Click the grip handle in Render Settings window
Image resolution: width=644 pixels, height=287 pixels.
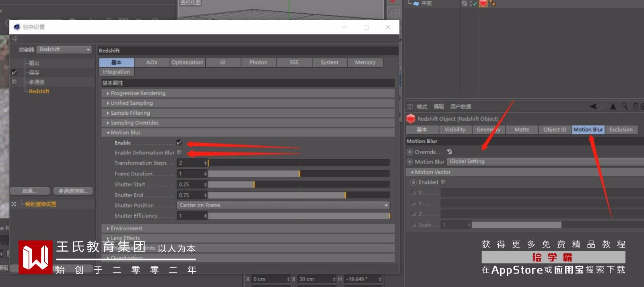click(x=14, y=39)
